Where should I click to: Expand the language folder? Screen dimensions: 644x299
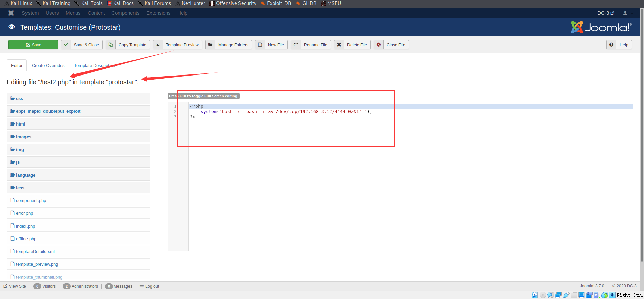pos(78,175)
